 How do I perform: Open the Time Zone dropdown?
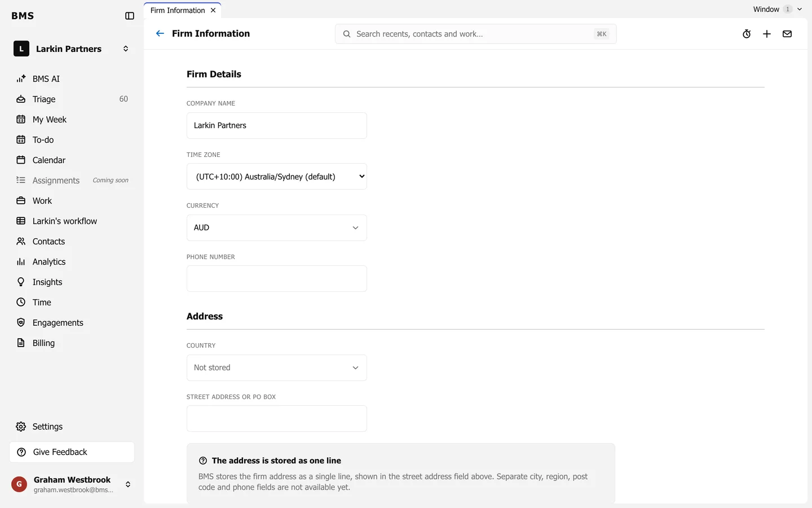(277, 177)
